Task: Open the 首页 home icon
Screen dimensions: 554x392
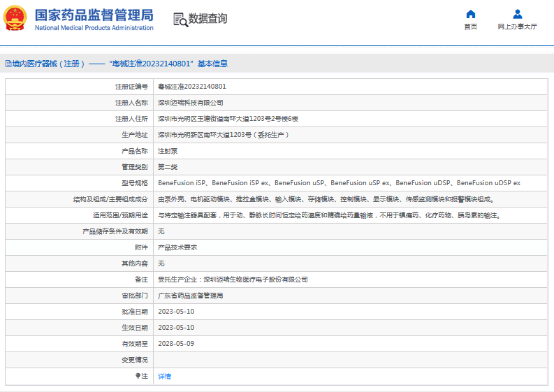Action: click(471, 14)
